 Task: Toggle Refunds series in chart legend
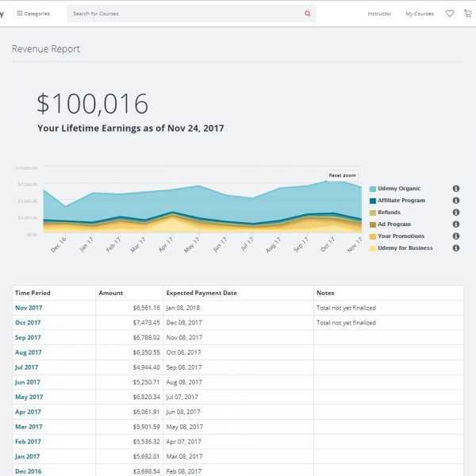pyautogui.click(x=389, y=213)
